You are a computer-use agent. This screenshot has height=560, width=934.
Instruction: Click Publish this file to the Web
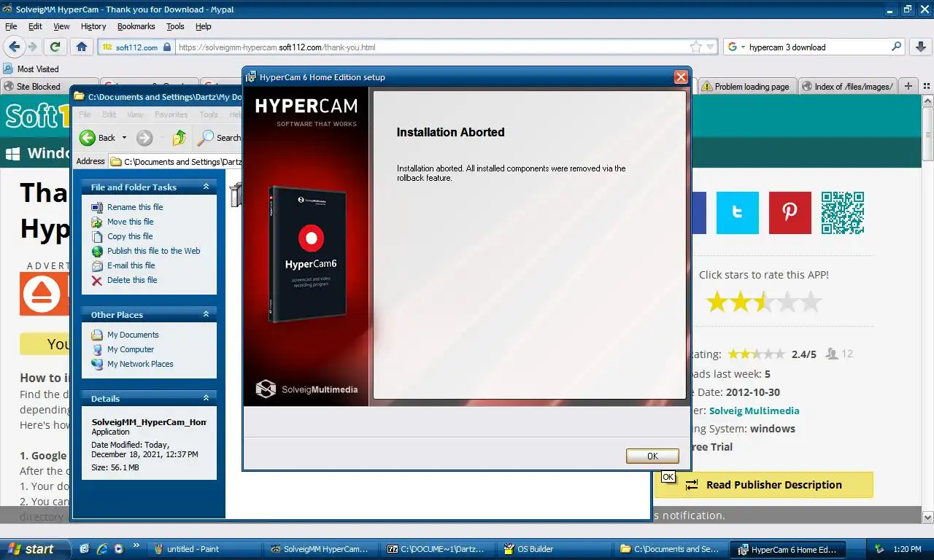pos(153,251)
